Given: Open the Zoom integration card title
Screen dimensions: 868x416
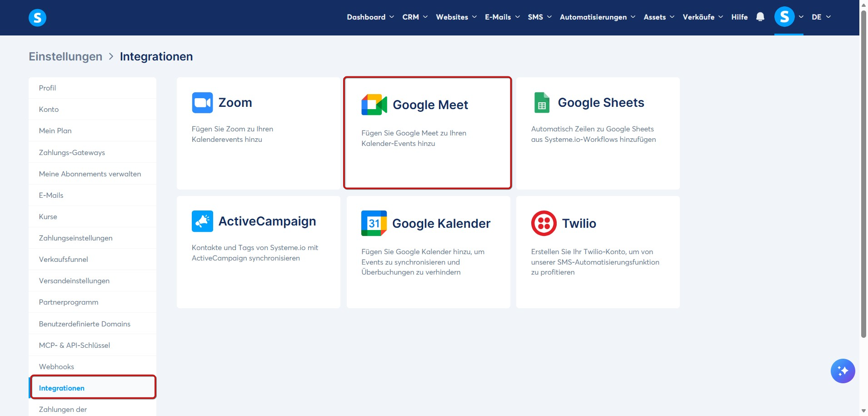Looking at the screenshot, I should tap(235, 103).
